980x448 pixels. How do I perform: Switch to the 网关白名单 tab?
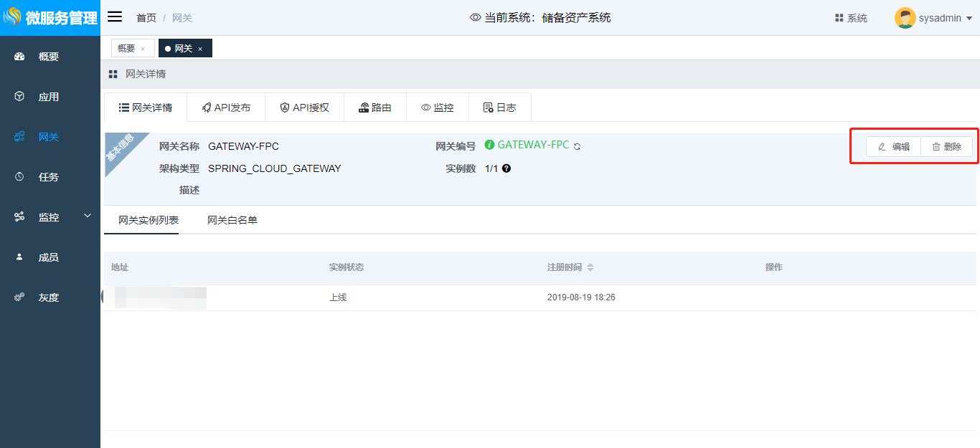(232, 220)
